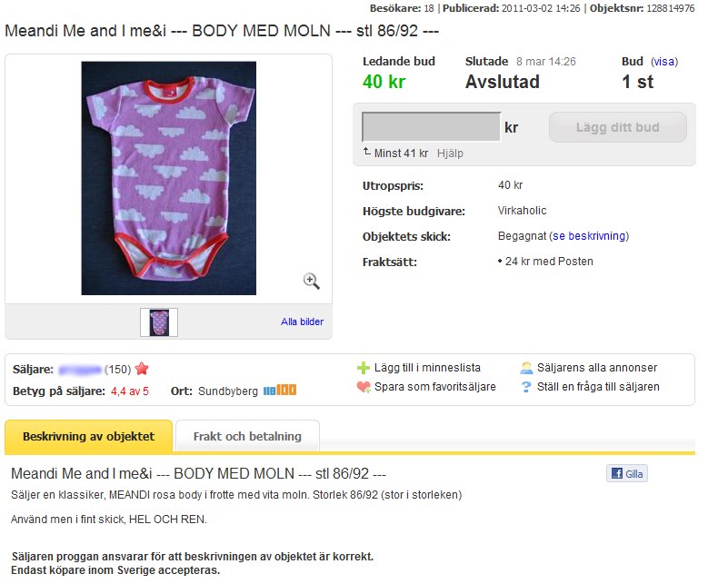The height and width of the screenshot is (584, 728).
Task: Click the red star seller rating icon
Action: coord(142,369)
